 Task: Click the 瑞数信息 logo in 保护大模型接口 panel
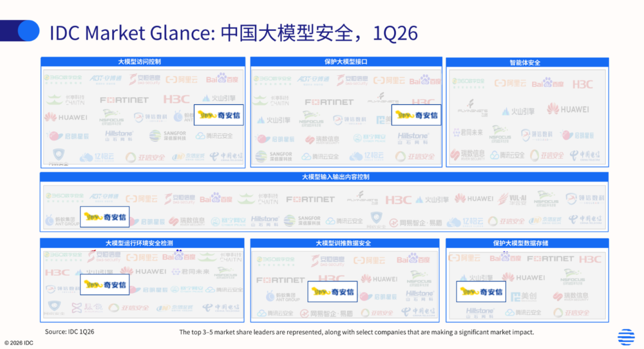coord(323,140)
